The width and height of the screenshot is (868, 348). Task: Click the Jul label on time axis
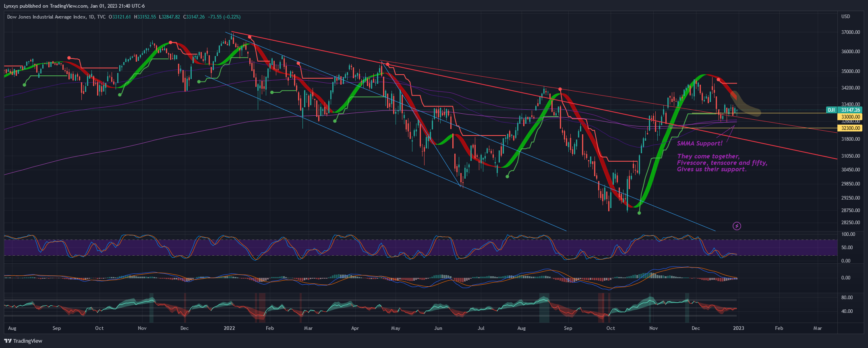tap(481, 328)
